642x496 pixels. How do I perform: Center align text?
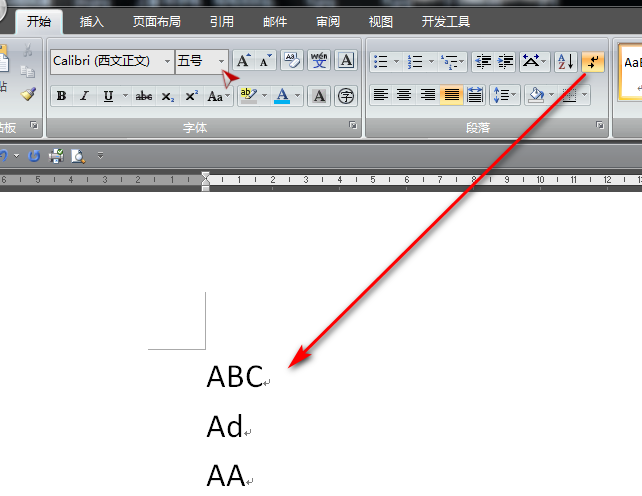pos(404,95)
